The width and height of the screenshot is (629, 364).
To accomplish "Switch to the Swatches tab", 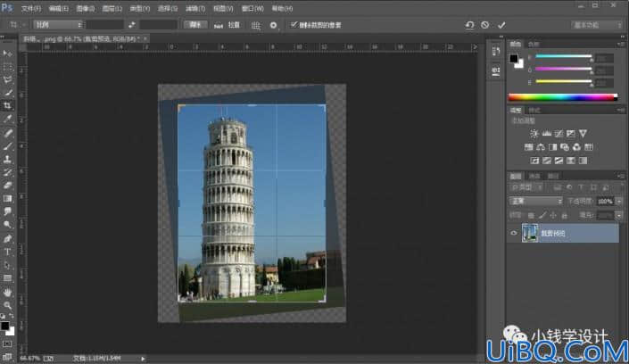I will (534, 44).
